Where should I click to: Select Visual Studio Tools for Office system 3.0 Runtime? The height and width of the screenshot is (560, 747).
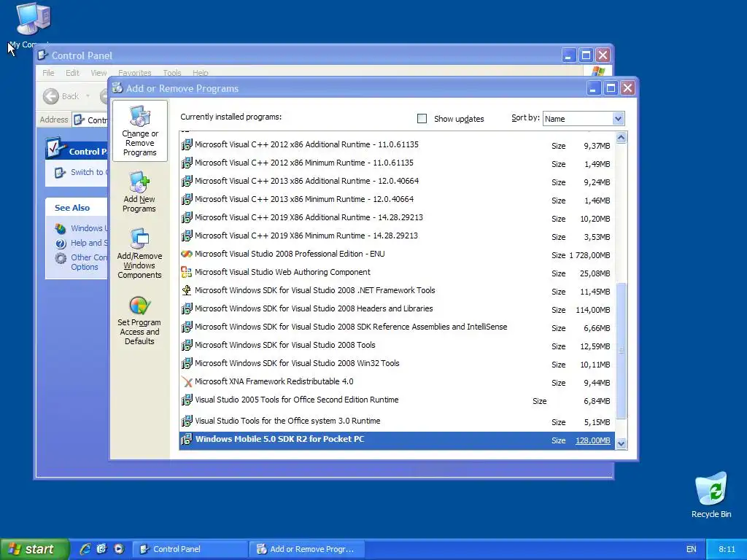click(x=287, y=421)
